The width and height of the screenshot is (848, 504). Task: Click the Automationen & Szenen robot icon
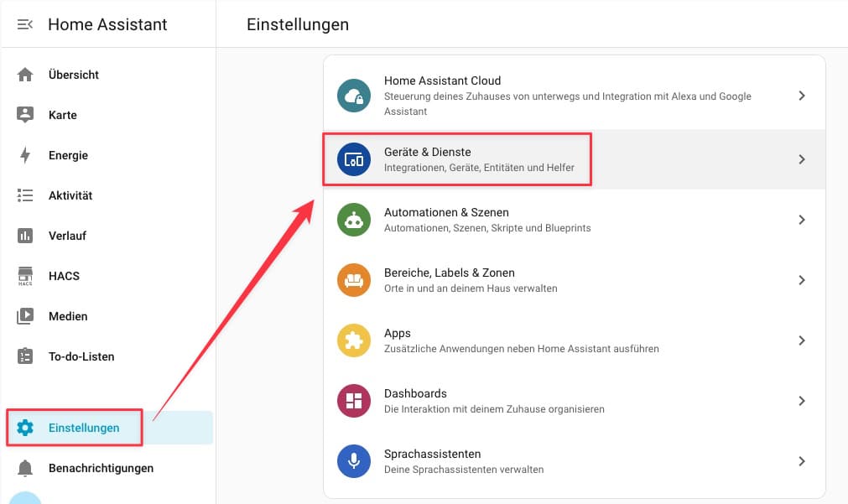354,220
